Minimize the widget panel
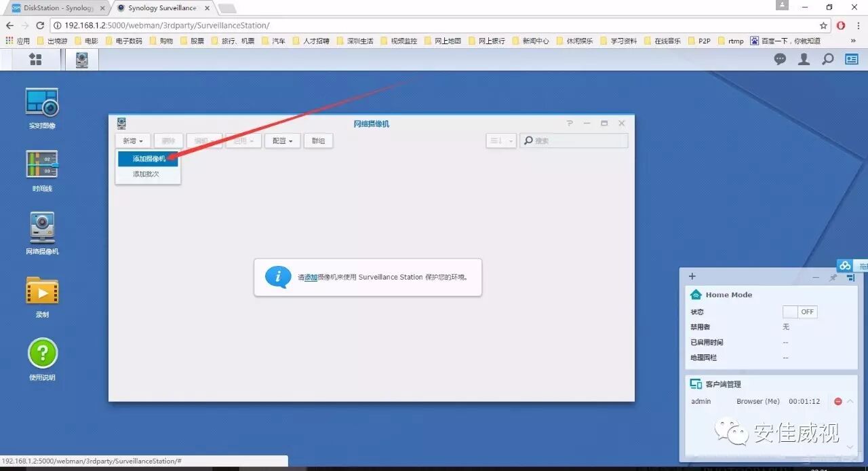 816,277
